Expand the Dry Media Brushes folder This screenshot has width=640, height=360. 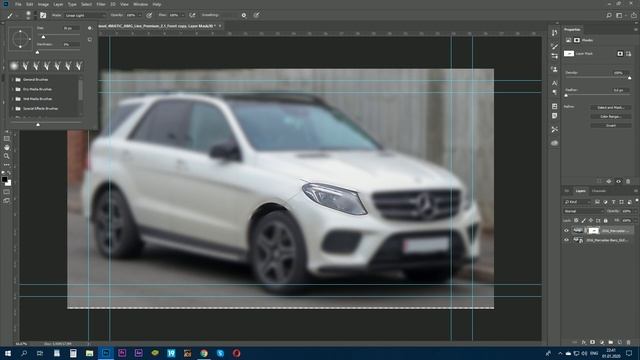pos(13,89)
